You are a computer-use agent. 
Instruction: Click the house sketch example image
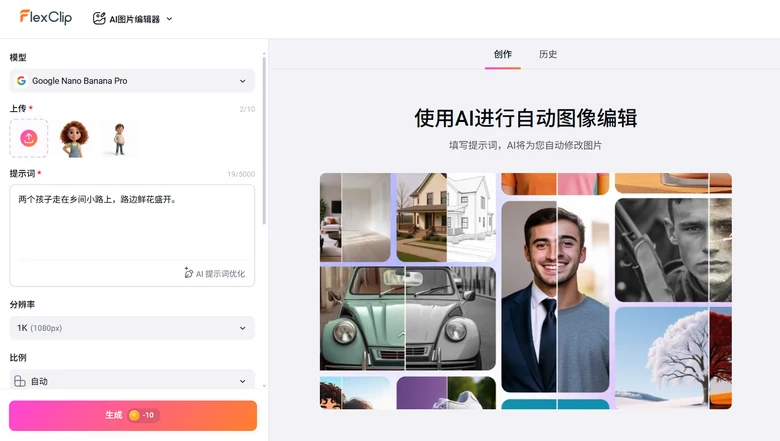tap(446, 217)
